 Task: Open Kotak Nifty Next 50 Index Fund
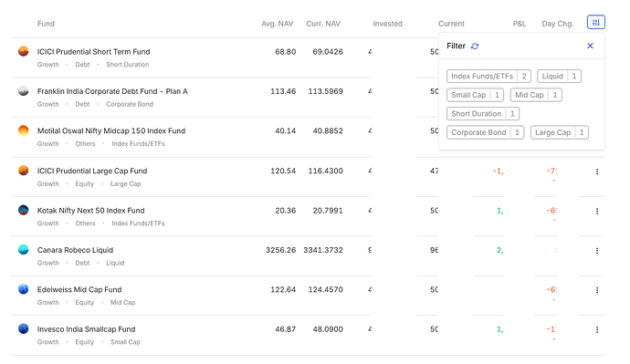pos(90,211)
